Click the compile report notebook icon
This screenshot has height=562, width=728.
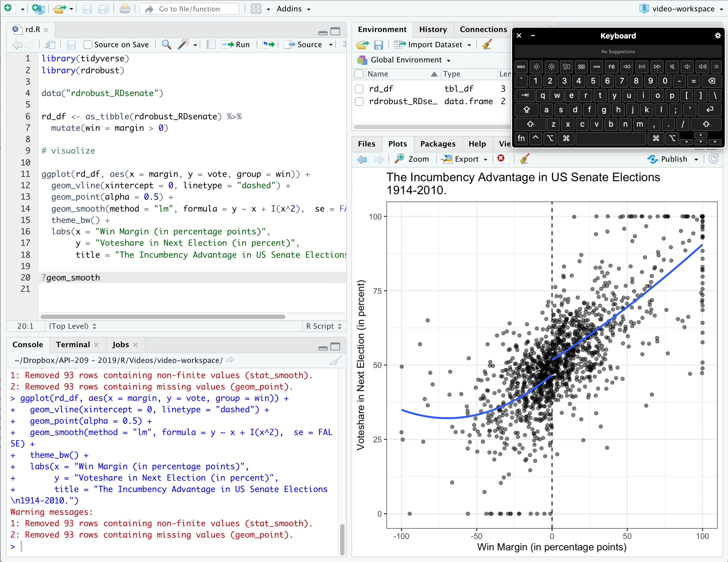[211, 45]
